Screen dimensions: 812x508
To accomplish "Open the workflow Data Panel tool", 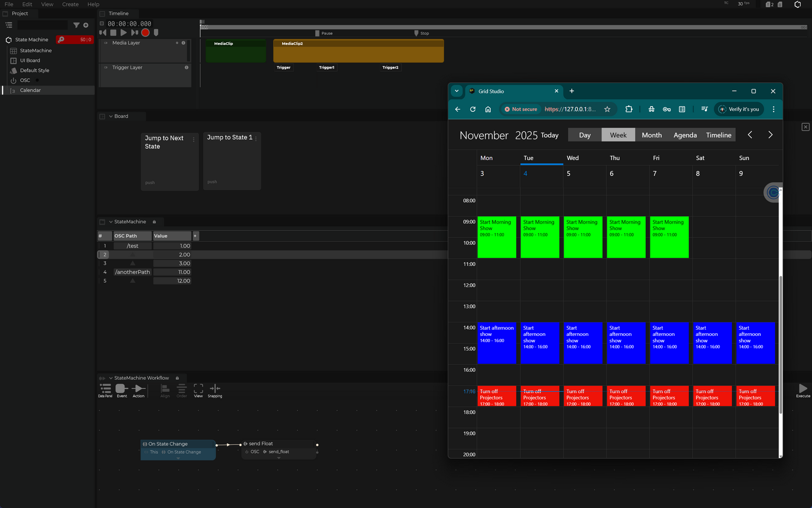I will tap(105, 389).
